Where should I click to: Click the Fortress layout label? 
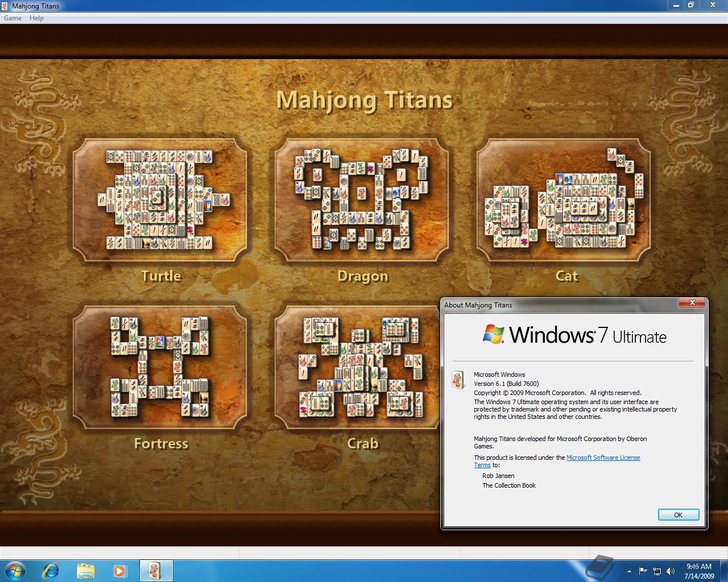point(161,444)
